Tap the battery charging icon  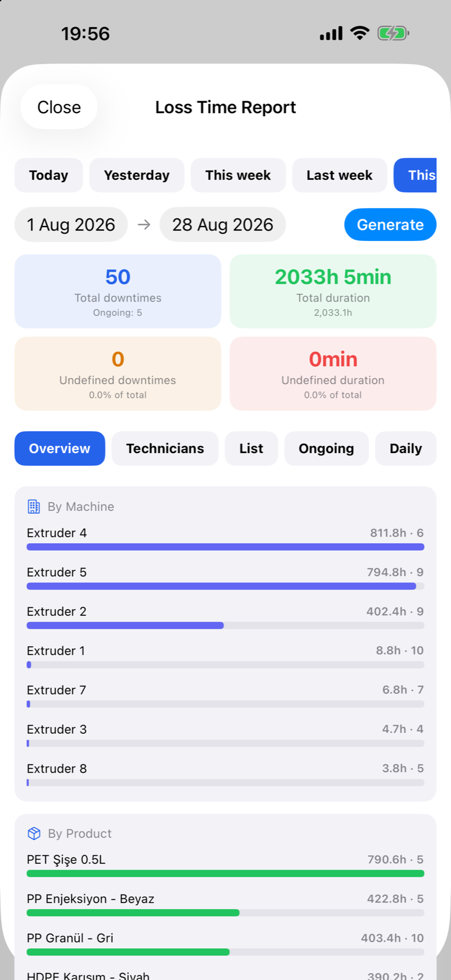[x=393, y=34]
